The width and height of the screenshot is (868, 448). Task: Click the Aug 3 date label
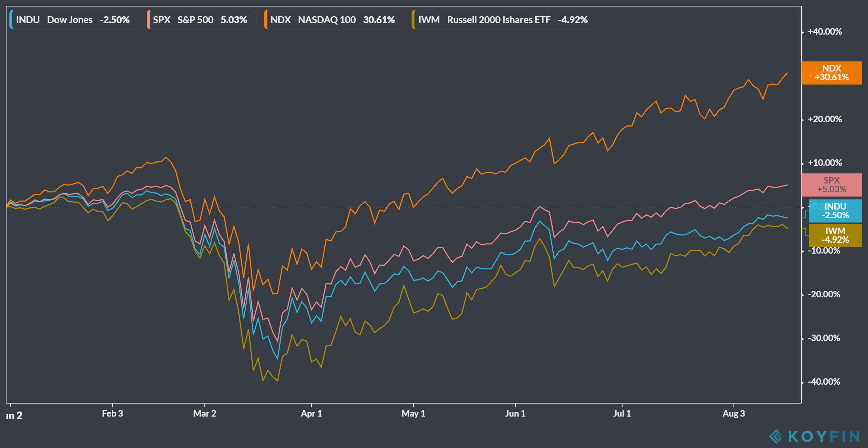(x=734, y=414)
